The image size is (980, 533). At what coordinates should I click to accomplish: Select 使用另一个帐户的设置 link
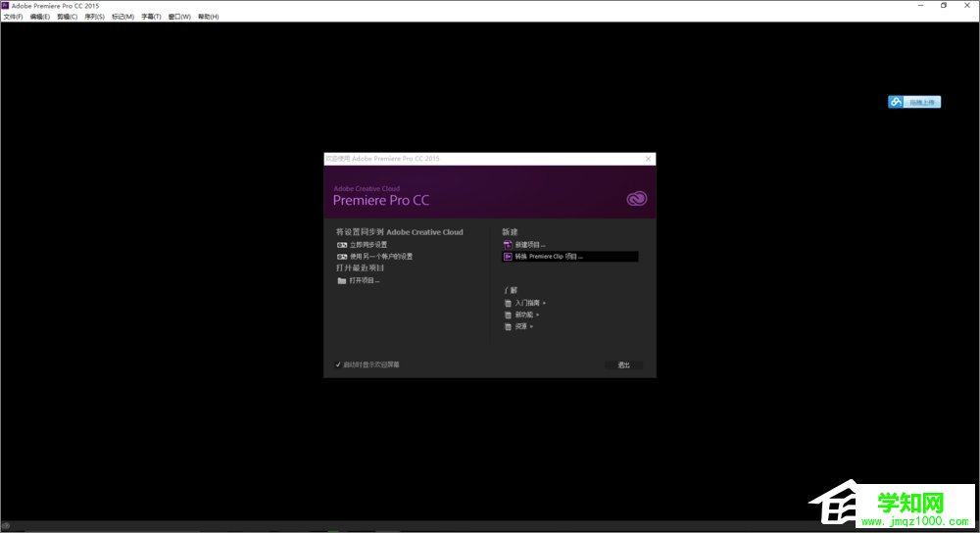[381, 257]
